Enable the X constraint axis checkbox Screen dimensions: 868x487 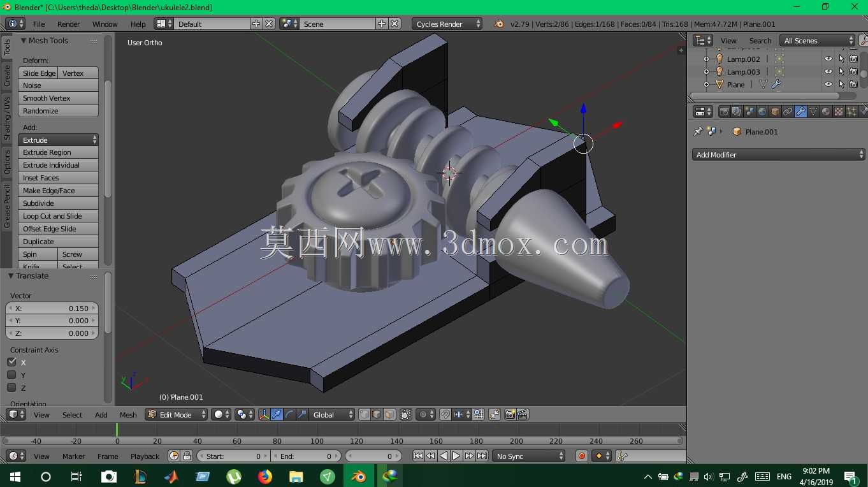pos(11,362)
